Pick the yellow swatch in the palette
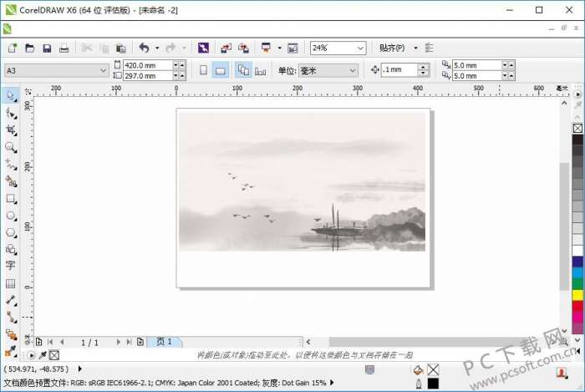The image size is (585, 392). 577,295
